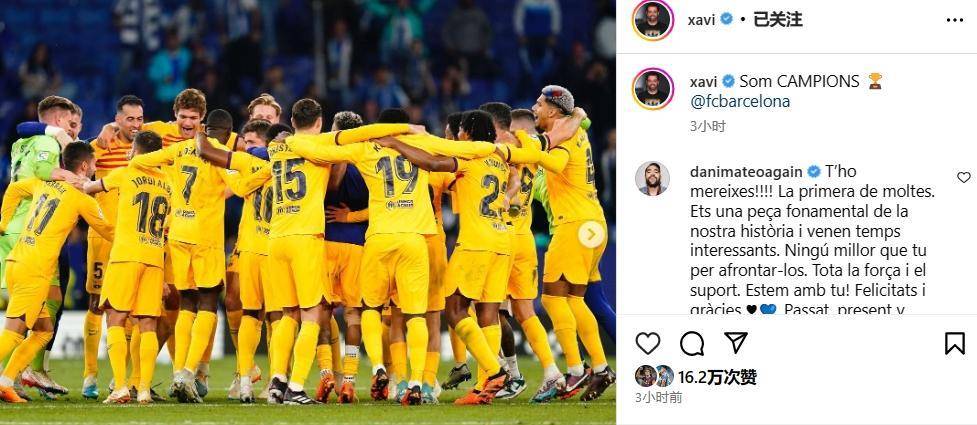Click the xavi username in header
The height and width of the screenshot is (425, 977).
pos(701,19)
